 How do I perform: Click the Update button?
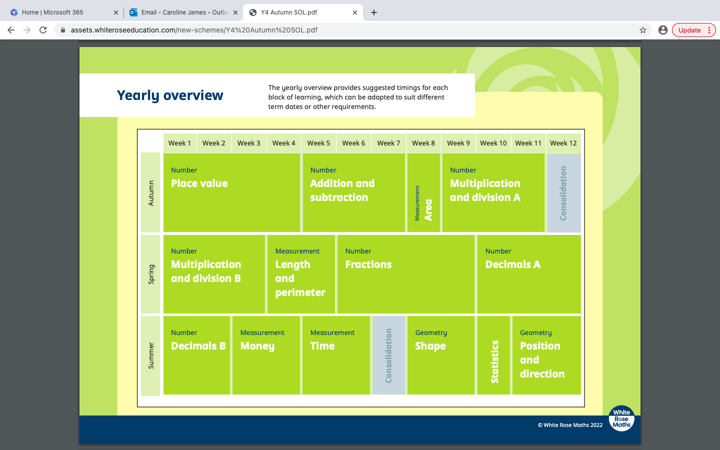point(689,30)
